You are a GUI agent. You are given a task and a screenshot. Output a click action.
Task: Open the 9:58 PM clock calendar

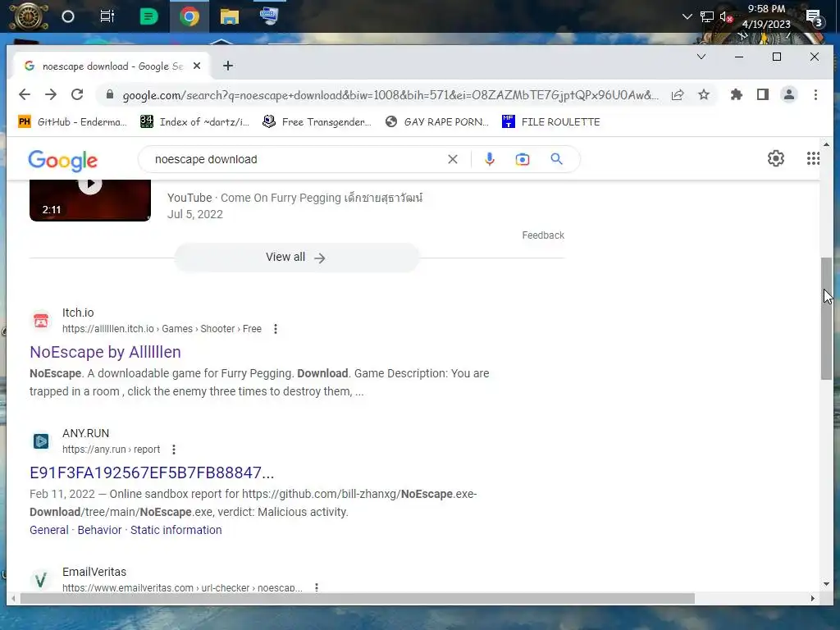[x=766, y=16]
